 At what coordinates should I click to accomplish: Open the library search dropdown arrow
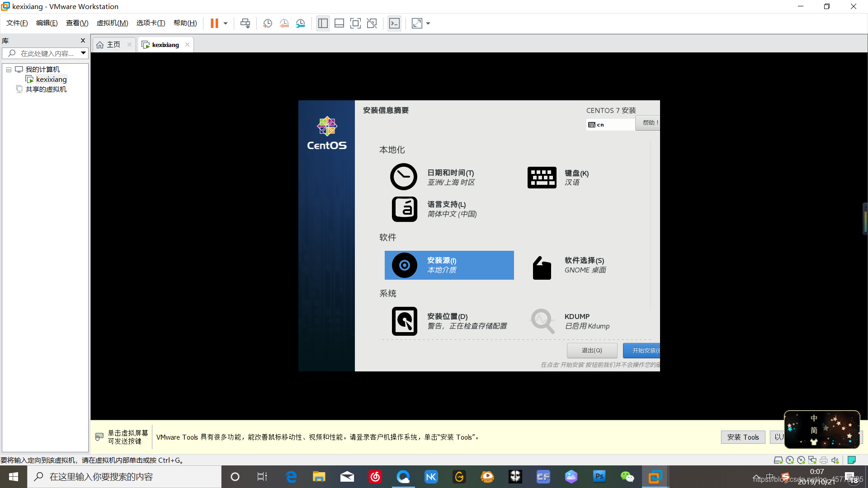[x=83, y=53]
